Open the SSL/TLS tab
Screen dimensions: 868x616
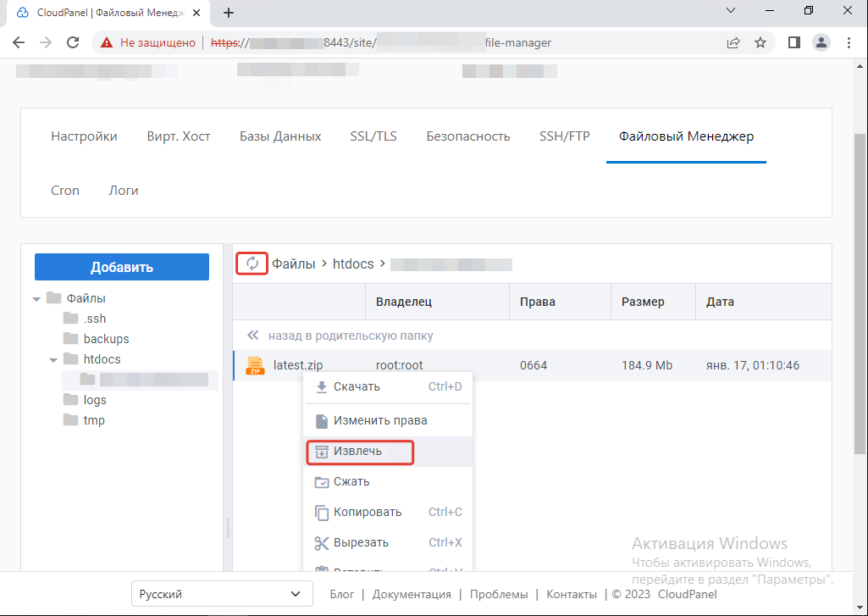point(373,136)
